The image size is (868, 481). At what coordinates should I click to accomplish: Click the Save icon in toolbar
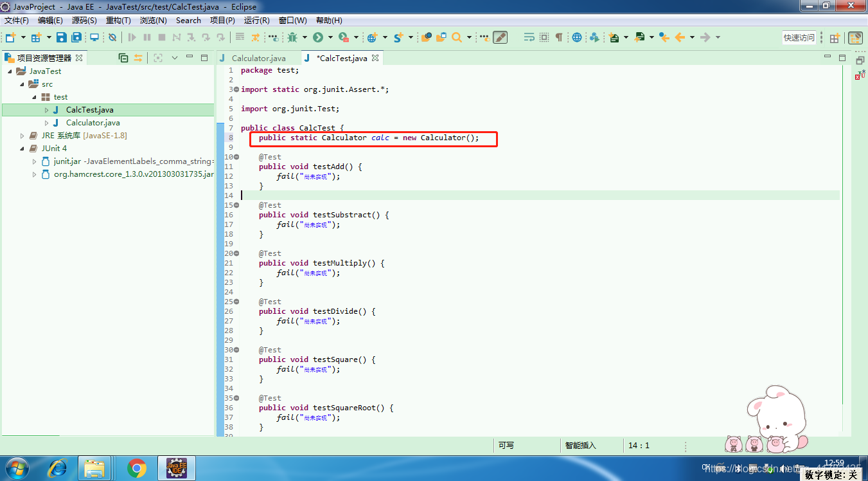(x=61, y=37)
